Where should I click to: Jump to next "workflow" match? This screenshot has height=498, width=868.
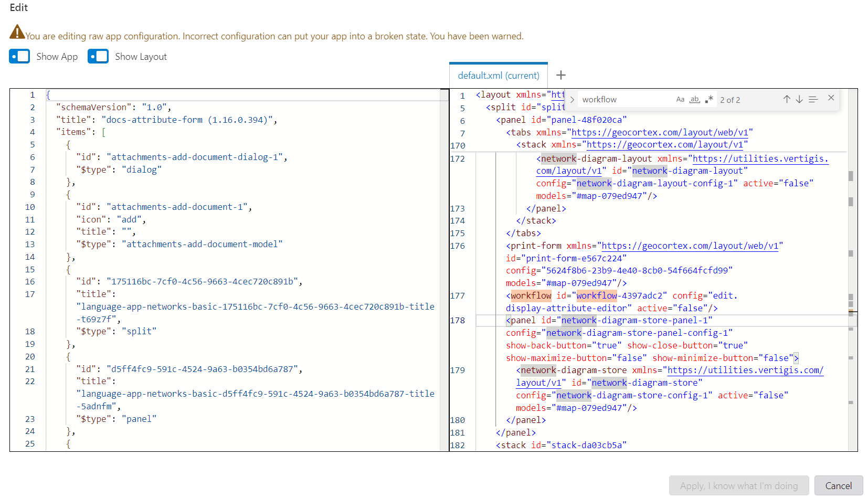pos(799,99)
